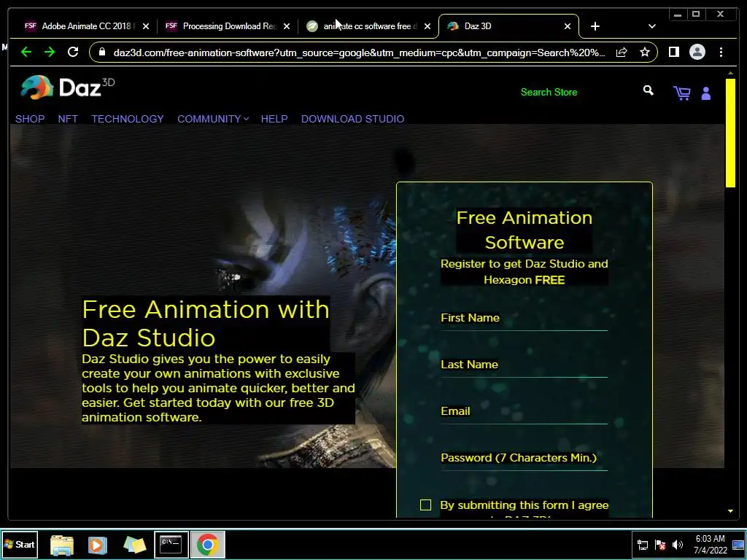
Task: Expand the COMMUNITY dropdown menu
Action: point(213,119)
